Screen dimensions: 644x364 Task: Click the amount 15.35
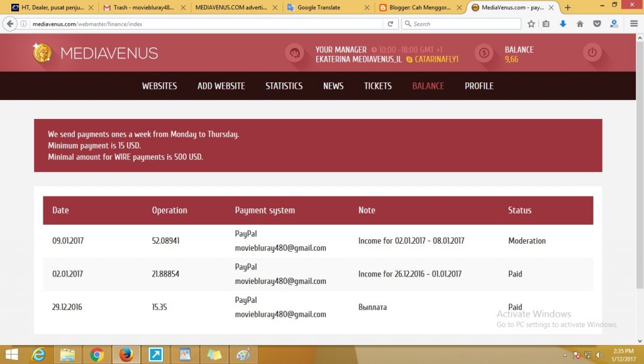[x=159, y=307]
